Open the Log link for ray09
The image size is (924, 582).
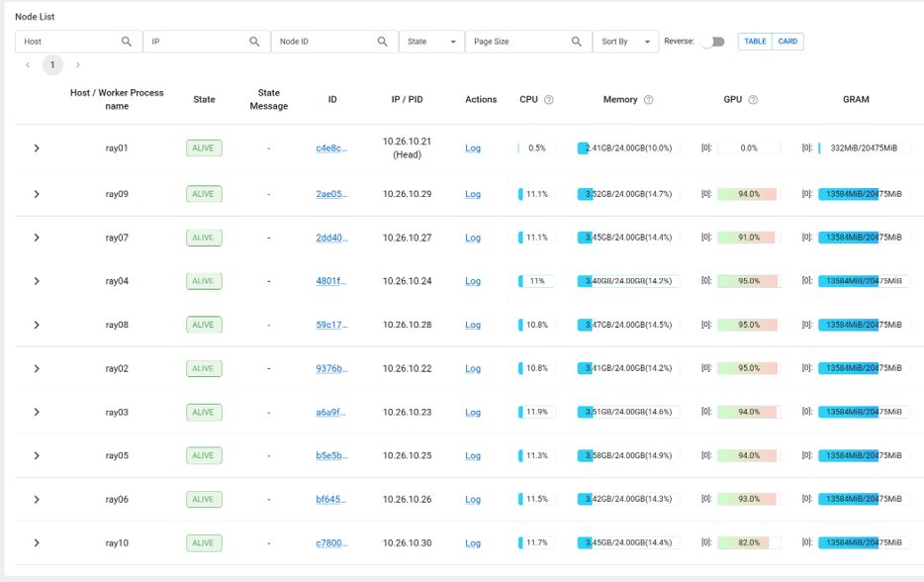point(473,194)
